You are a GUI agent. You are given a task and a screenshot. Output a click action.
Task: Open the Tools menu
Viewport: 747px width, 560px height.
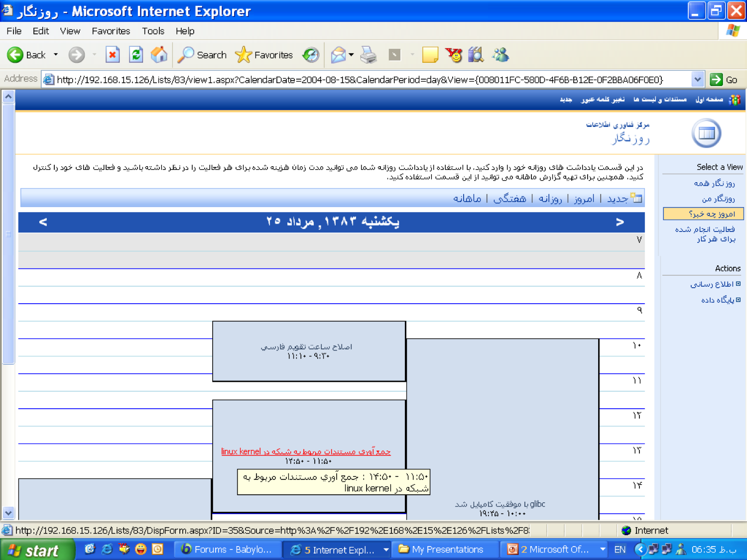coord(153,31)
